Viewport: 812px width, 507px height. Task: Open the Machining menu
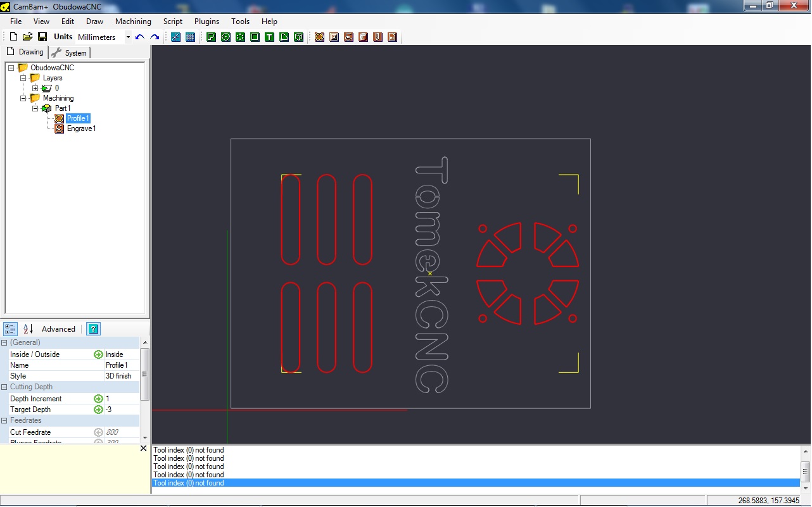pyautogui.click(x=133, y=21)
